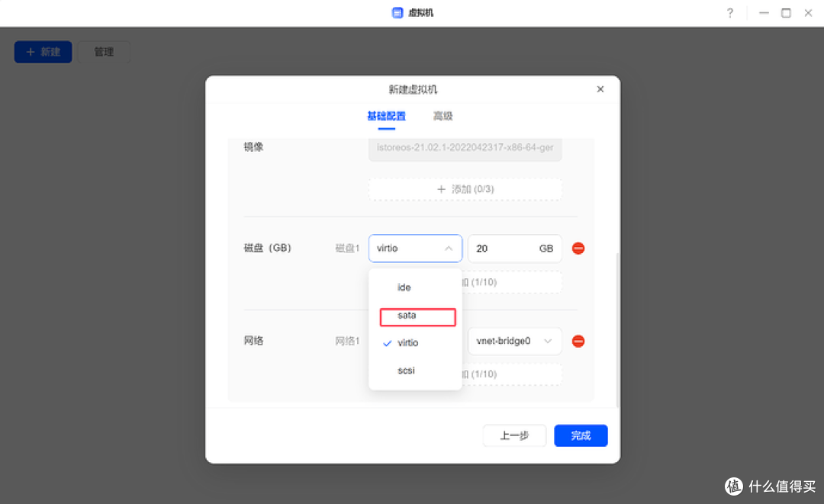Click the checkmark beside the virtio option
The width and height of the screenshot is (824, 504).
(x=387, y=342)
